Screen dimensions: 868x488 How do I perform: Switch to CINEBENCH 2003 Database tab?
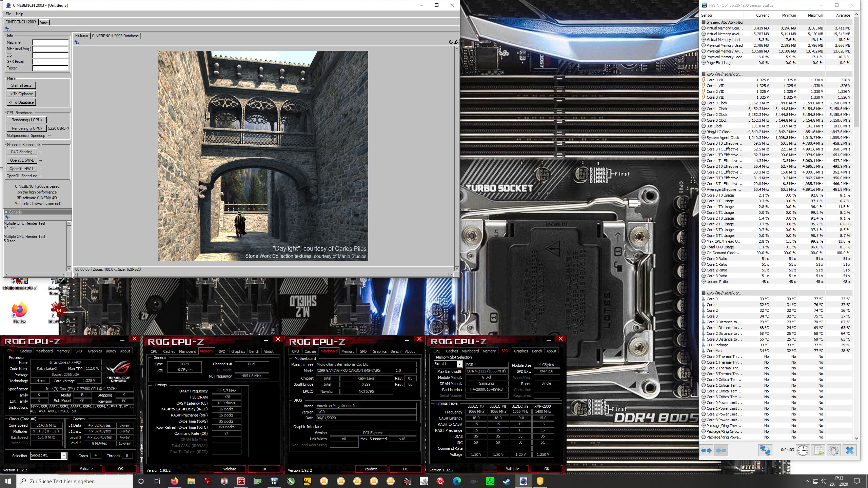[x=115, y=36]
